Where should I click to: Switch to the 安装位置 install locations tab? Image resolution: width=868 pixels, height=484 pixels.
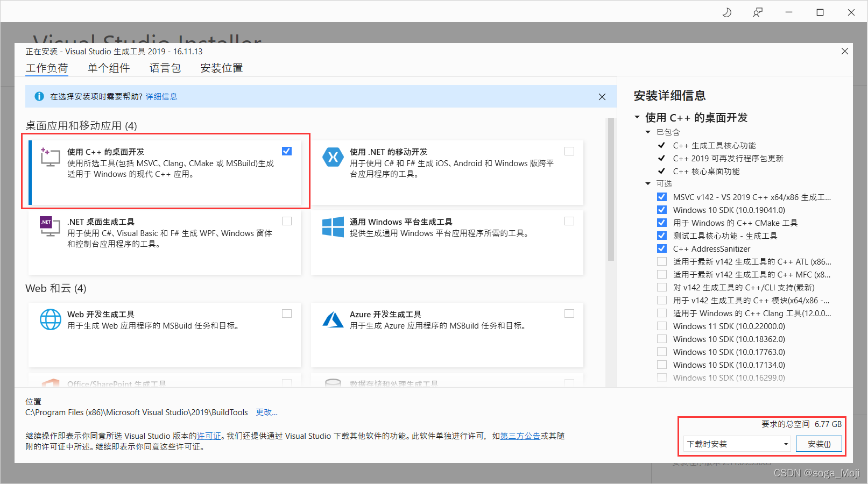(222, 68)
